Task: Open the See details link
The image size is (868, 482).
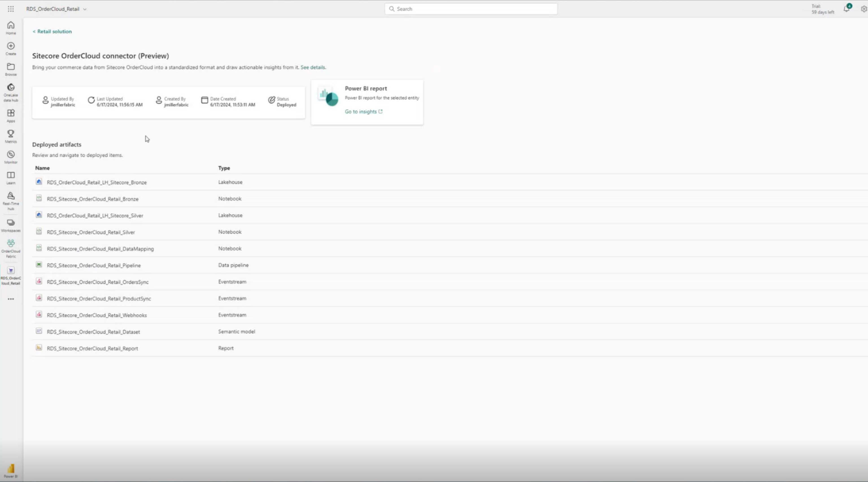Action: tap(313, 67)
